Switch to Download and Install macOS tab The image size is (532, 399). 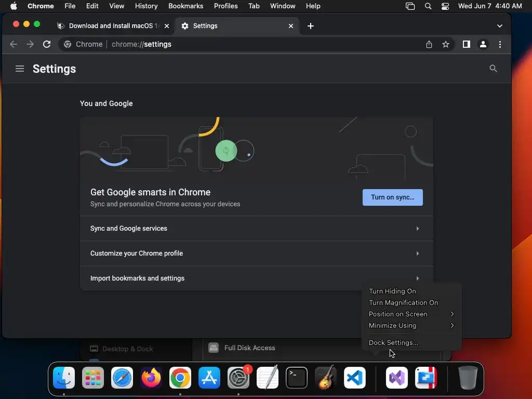(x=112, y=26)
